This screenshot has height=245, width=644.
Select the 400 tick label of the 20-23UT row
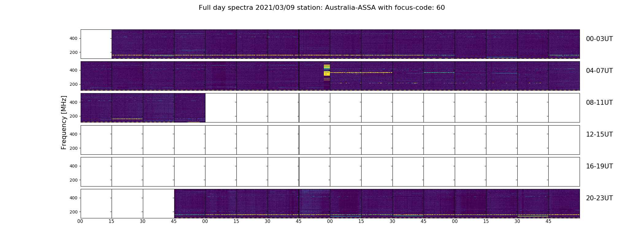pyautogui.click(x=74, y=198)
